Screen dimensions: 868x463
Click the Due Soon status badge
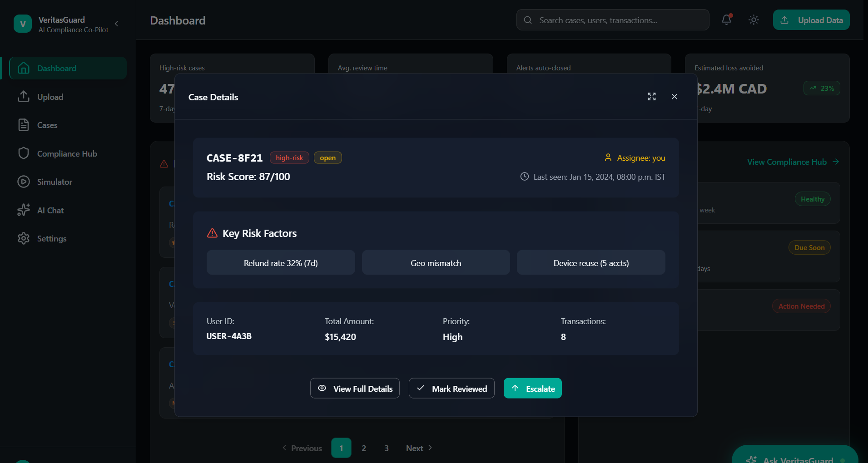tap(809, 247)
